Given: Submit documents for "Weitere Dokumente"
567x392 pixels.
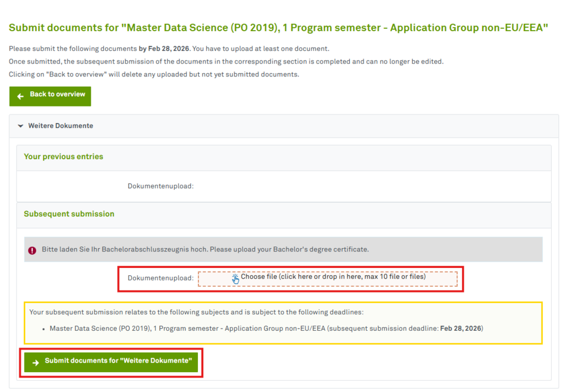Looking at the screenshot, I should tap(111, 362).
